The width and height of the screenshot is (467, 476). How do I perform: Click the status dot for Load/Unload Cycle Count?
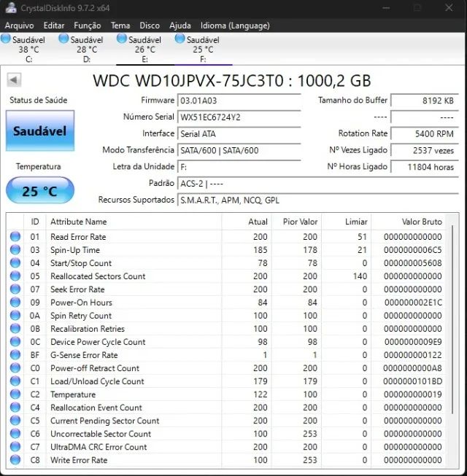coord(15,381)
